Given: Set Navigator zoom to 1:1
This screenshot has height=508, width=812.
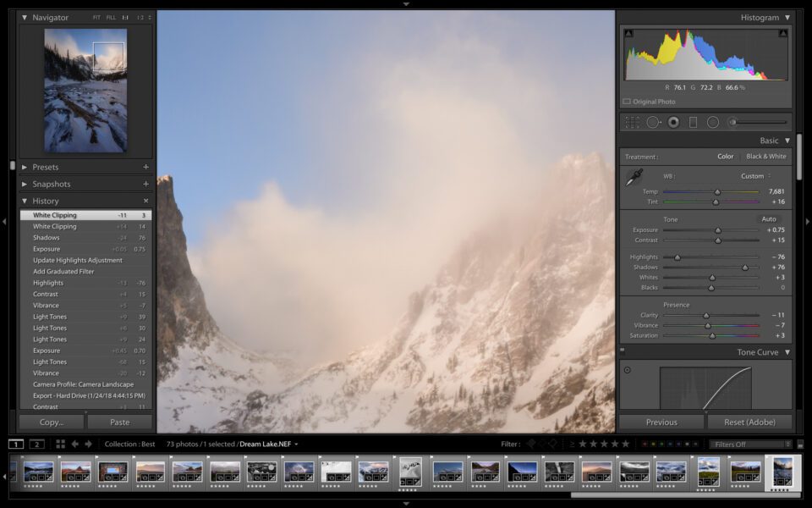Looking at the screenshot, I should (x=125, y=18).
